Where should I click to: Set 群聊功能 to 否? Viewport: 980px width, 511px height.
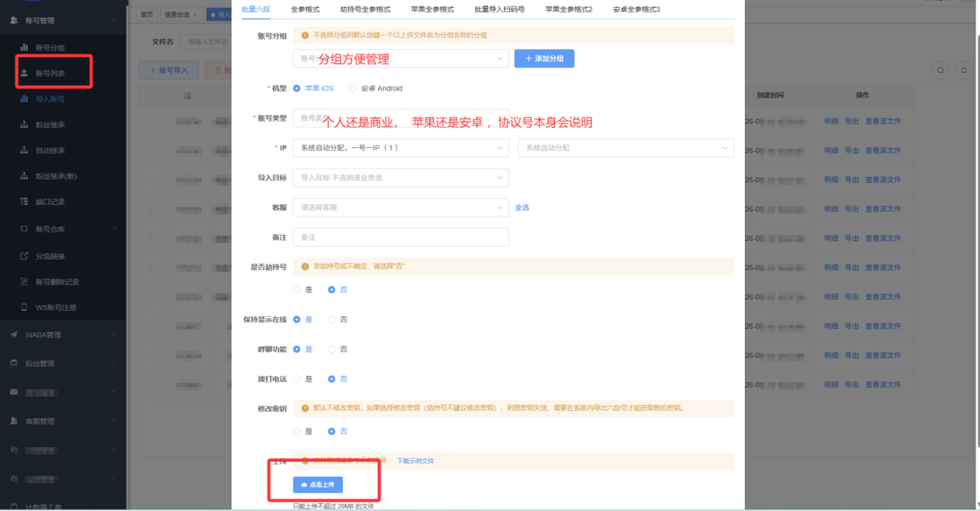pos(337,349)
